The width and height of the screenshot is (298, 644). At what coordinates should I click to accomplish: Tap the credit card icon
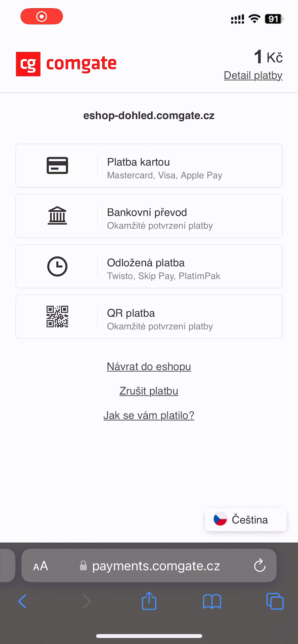click(x=57, y=165)
